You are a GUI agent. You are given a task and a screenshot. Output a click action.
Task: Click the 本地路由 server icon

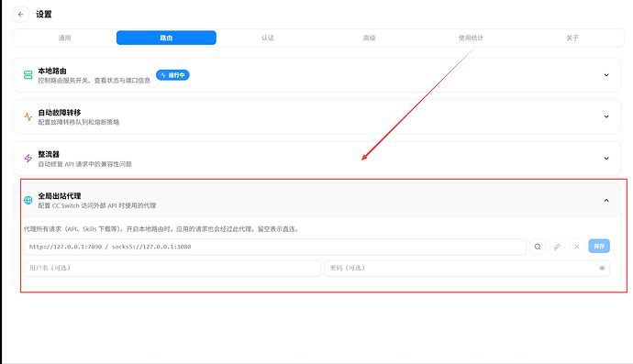point(28,75)
